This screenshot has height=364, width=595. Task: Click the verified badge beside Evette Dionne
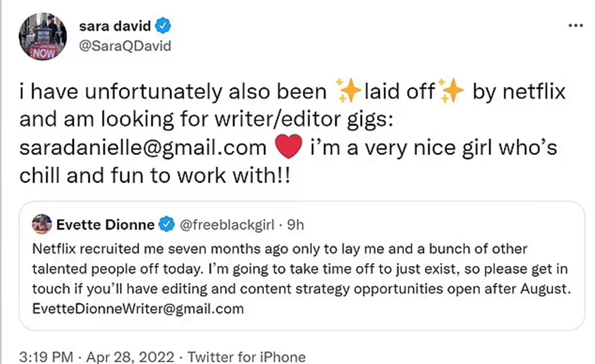click(166, 223)
